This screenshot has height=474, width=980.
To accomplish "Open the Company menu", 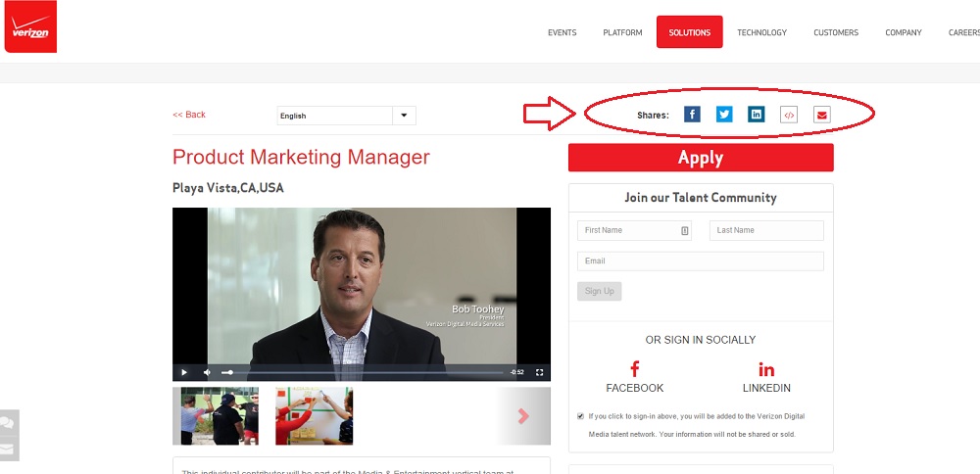I will coord(904,32).
